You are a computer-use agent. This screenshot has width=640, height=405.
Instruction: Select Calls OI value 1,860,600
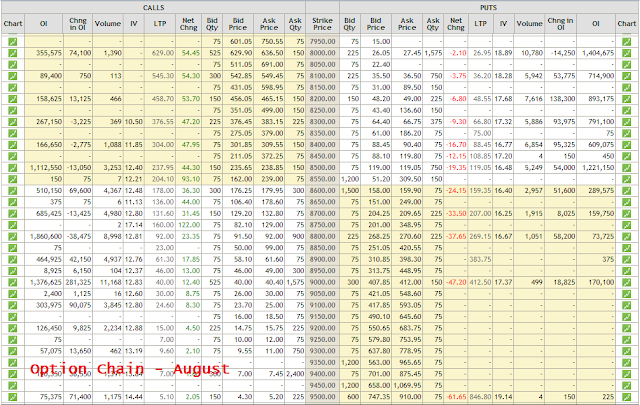(46, 236)
